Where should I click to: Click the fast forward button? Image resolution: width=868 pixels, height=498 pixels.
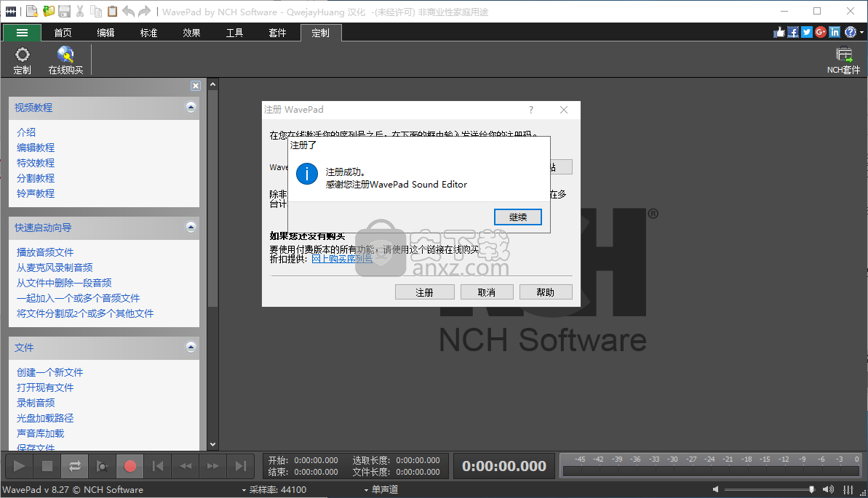click(x=213, y=466)
